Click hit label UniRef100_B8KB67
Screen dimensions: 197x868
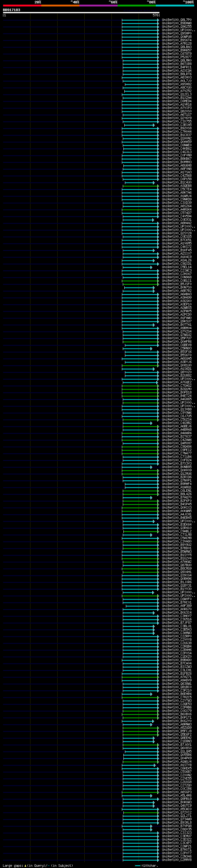176,159
